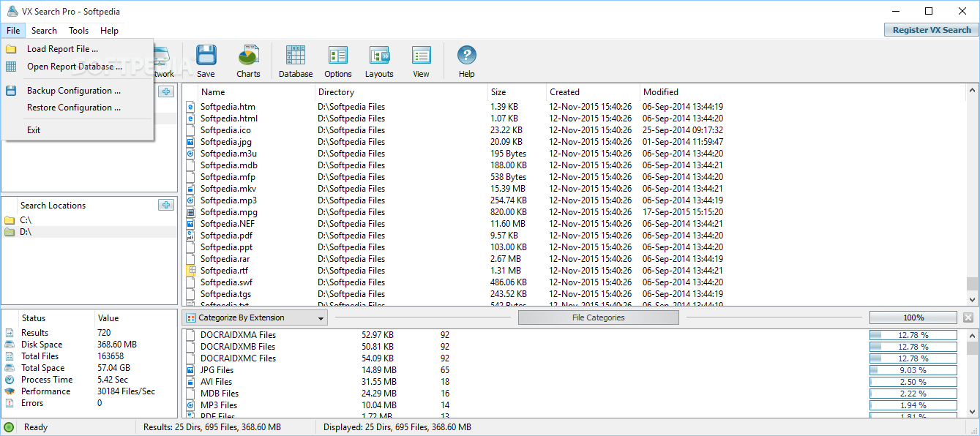Sort results by Size column header

(x=517, y=92)
